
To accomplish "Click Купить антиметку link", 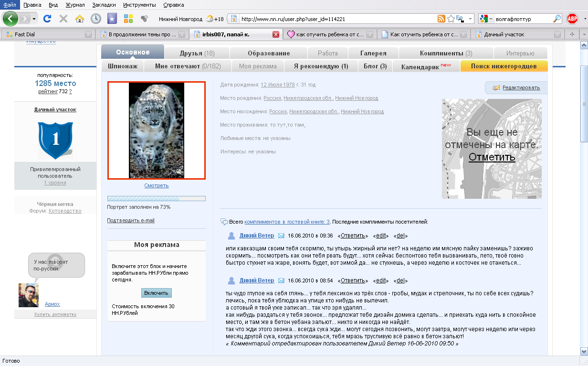I will (x=55, y=314).
